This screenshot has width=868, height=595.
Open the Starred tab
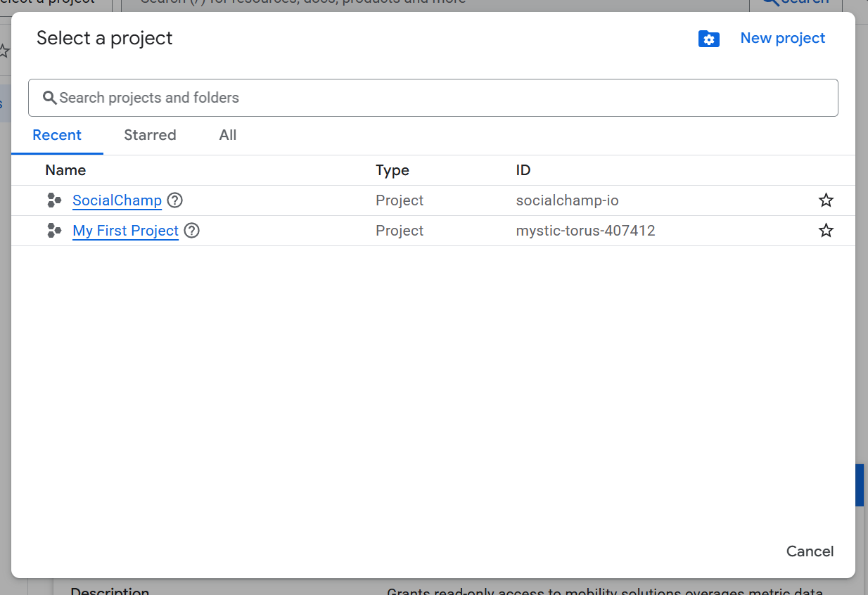click(x=150, y=135)
